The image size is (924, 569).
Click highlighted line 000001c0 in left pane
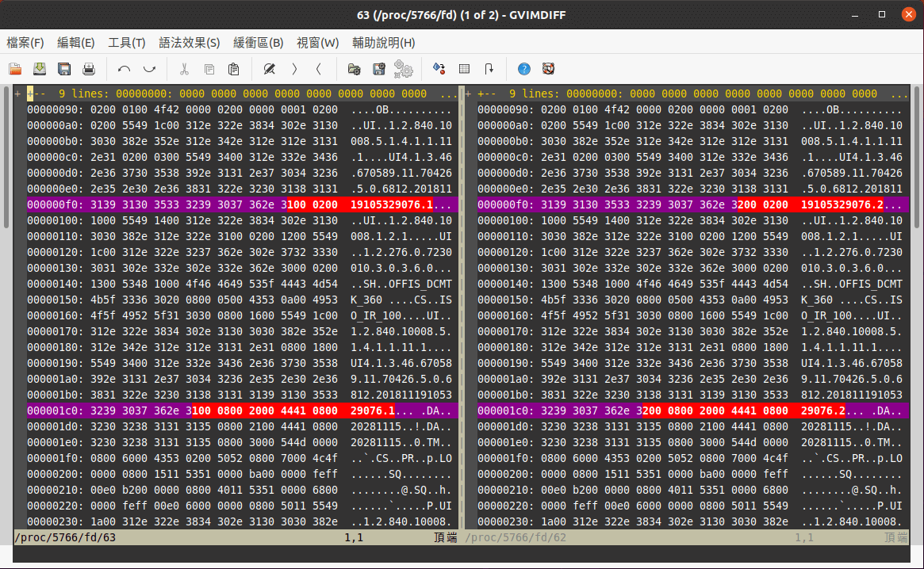click(x=242, y=411)
